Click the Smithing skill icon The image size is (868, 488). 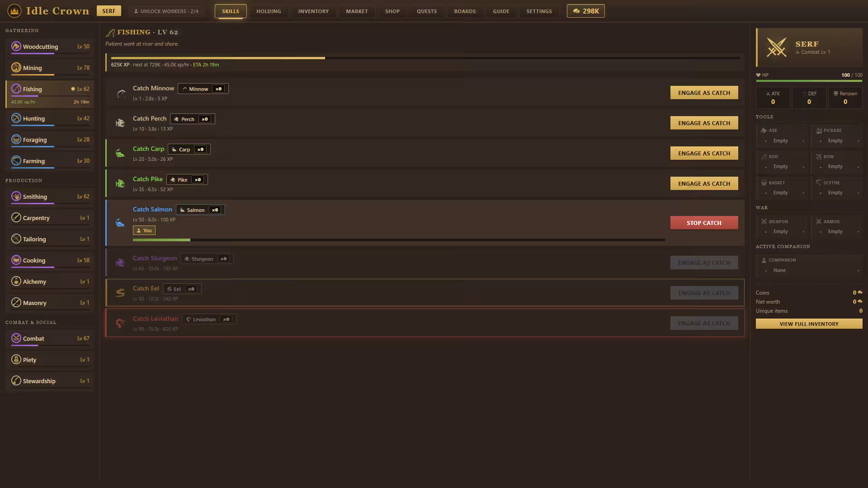pos(16,196)
